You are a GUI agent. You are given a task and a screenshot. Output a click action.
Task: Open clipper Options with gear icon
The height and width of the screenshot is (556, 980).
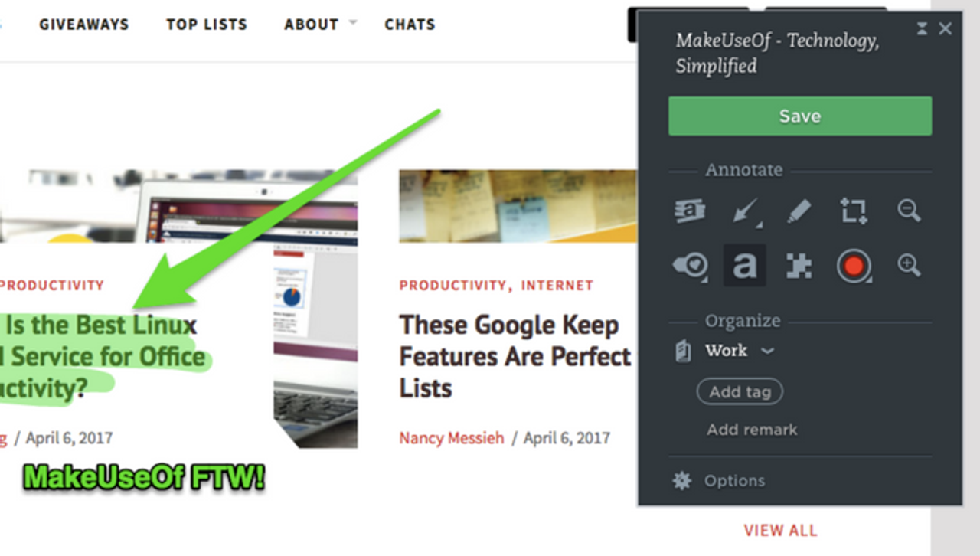(x=720, y=481)
